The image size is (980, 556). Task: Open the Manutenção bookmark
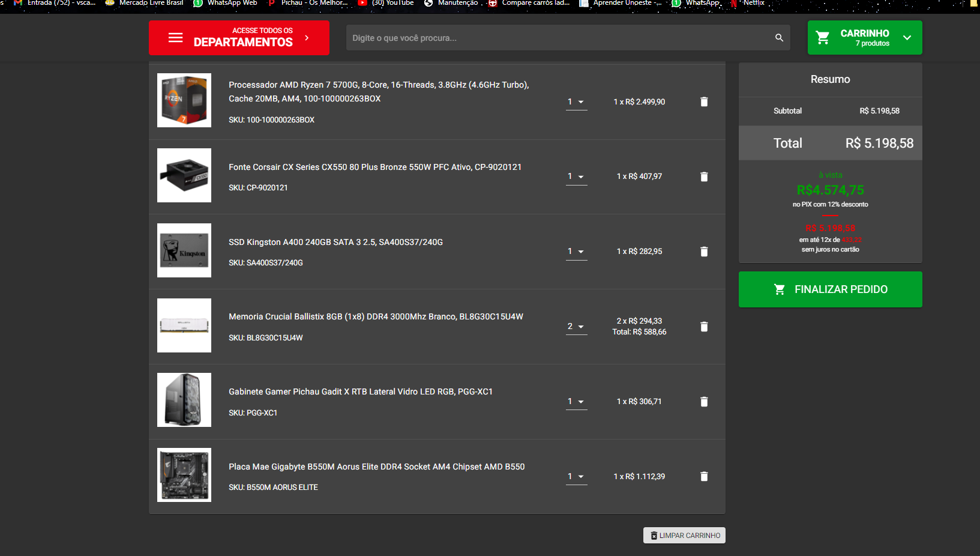coord(451,3)
